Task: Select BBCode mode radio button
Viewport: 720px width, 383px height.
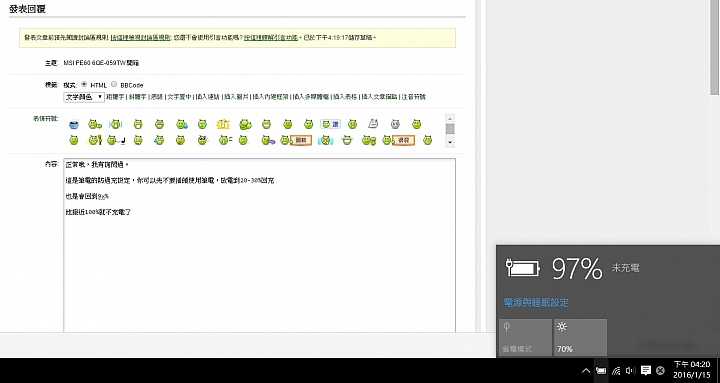Action: 114,84
